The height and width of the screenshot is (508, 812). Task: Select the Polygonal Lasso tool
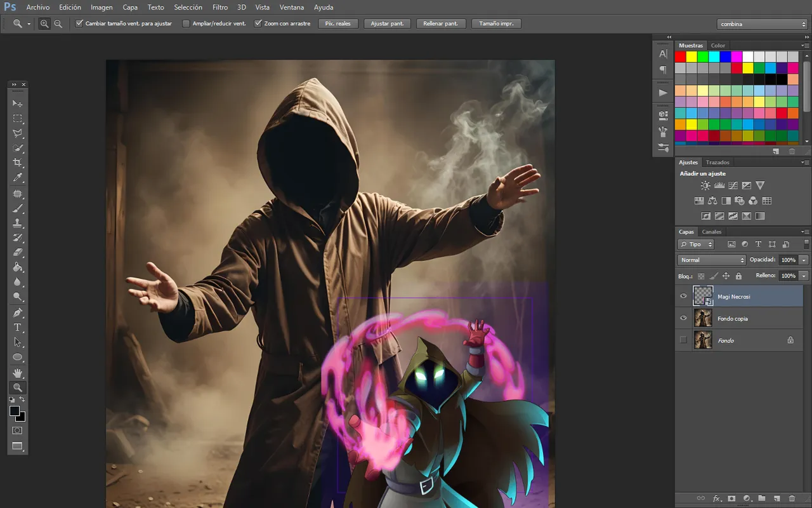point(18,133)
